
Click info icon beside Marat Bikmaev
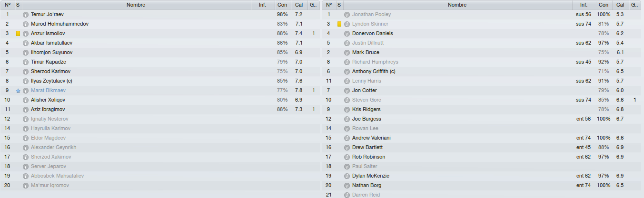(26, 91)
